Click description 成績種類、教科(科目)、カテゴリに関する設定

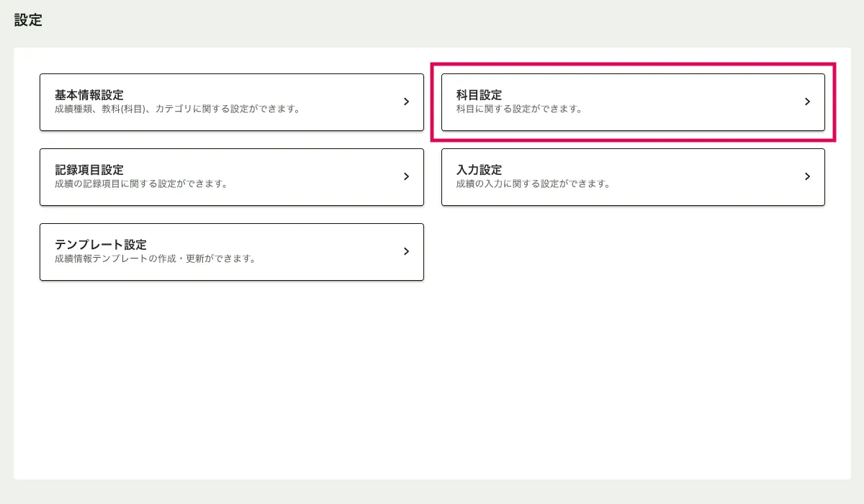(x=177, y=109)
